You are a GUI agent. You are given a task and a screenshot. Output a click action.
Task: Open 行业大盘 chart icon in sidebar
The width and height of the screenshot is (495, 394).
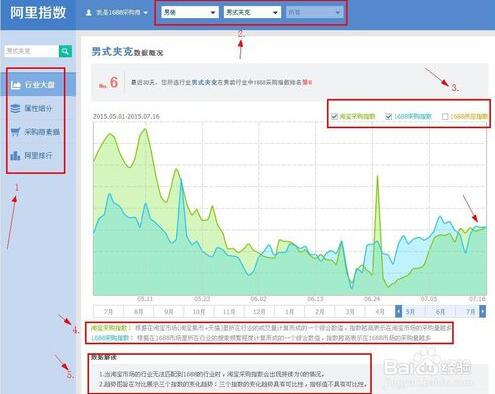pyautogui.click(x=15, y=85)
